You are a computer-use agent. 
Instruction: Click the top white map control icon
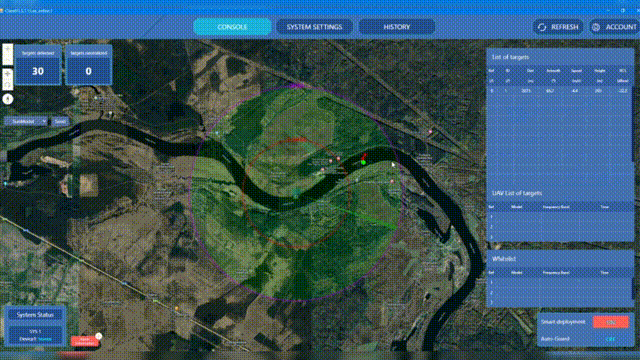pyautogui.click(x=8, y=54)
